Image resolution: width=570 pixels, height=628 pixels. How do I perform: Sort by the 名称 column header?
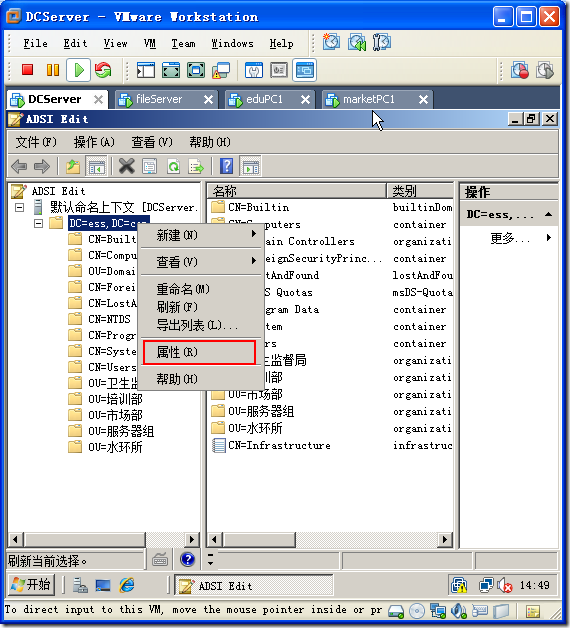(x=297, y=191)
